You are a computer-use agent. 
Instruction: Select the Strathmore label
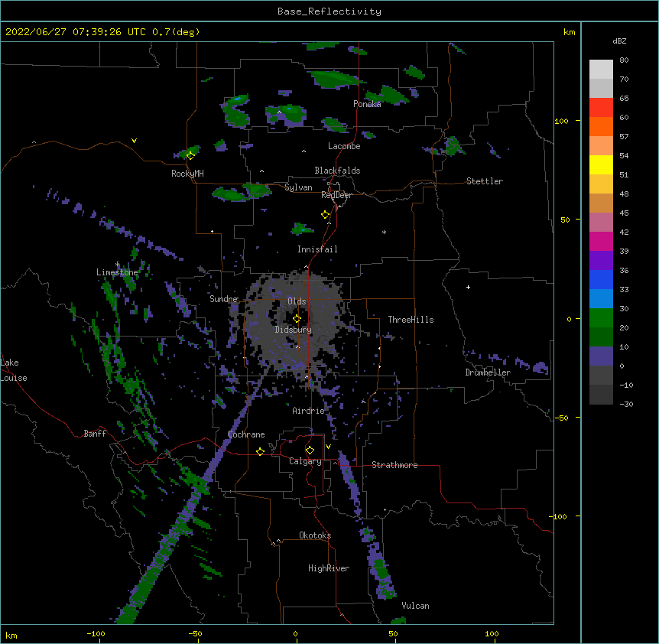[x=394, y=465]
